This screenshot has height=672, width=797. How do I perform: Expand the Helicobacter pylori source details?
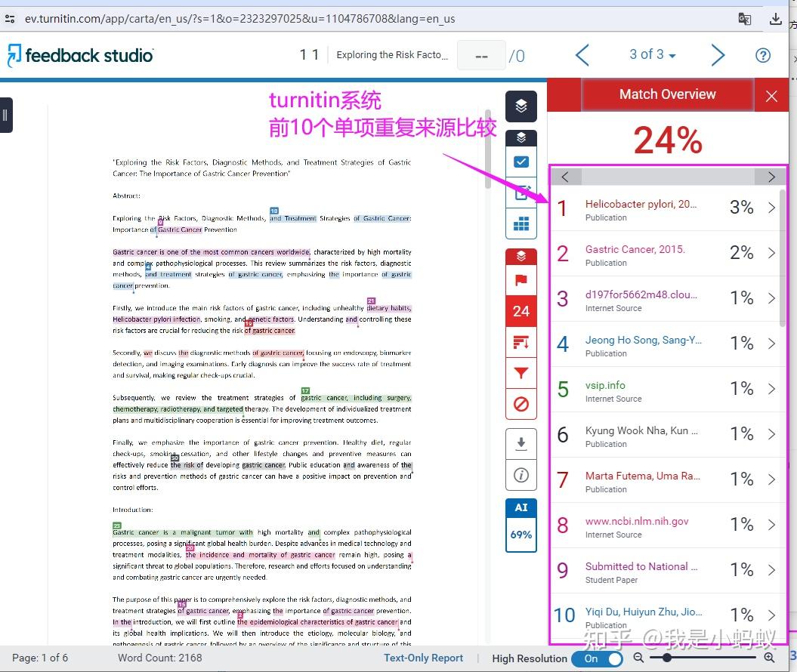click(x=771, y=207)
